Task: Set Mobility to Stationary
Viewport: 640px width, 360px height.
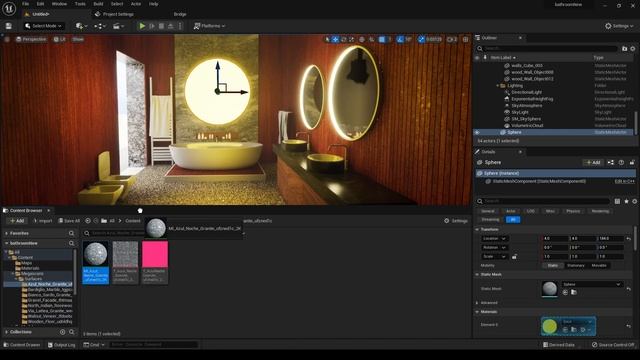Action: 576,265
